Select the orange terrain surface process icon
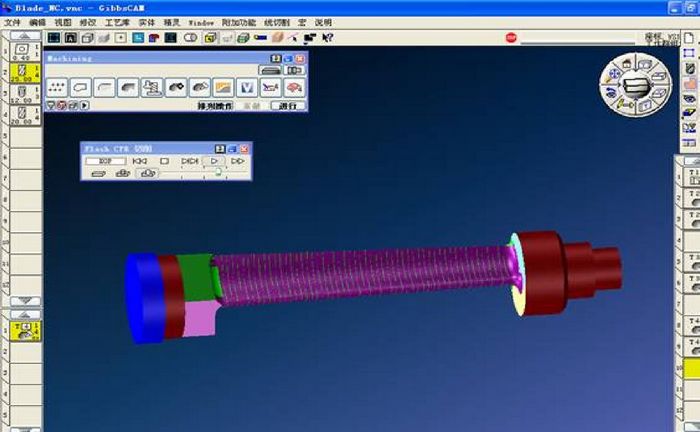The height and width of the screenshot is (432, 700). (x=223, y=87)
